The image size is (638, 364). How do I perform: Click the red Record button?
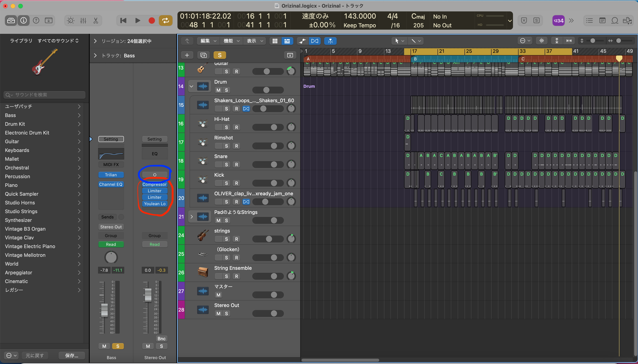151,21
